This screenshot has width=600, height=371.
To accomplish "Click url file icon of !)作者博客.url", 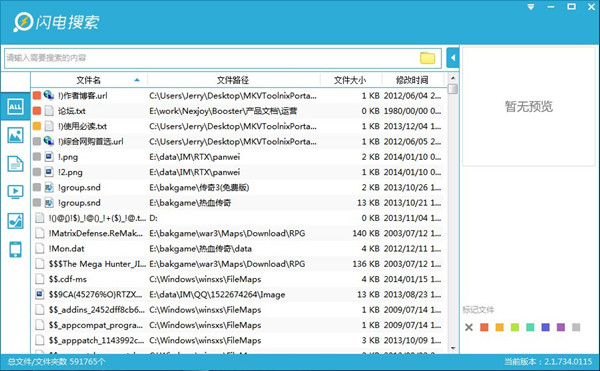I will coord(49,95).
